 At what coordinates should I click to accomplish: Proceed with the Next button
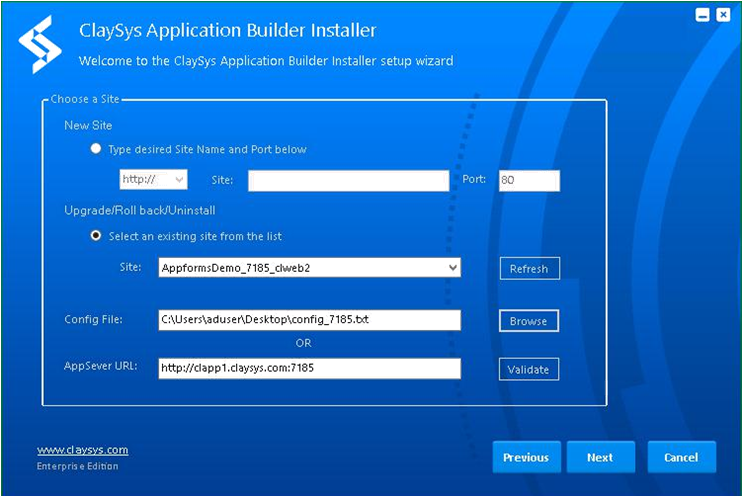[601, 457]
